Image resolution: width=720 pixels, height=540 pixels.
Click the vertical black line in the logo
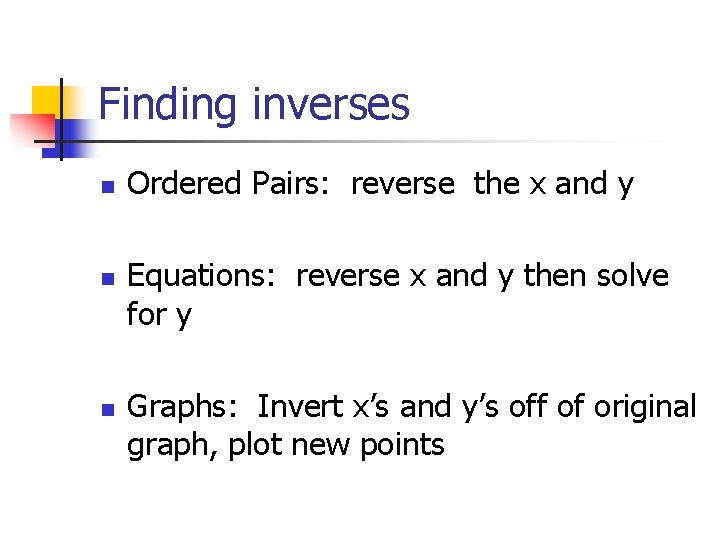pyautogui.click(x=61, y=119)
